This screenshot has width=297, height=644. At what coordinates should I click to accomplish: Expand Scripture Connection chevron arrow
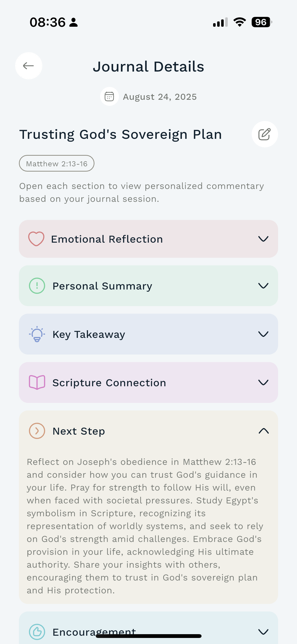263,382
